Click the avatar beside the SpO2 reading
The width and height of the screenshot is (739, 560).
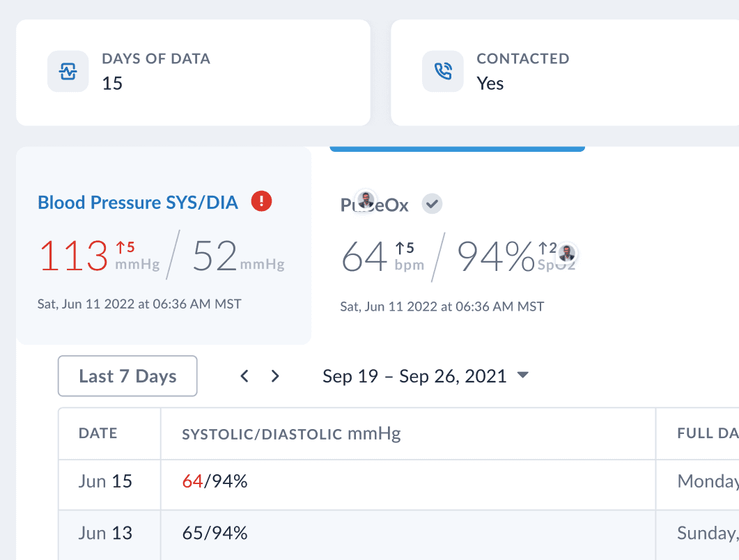(568, 253)
